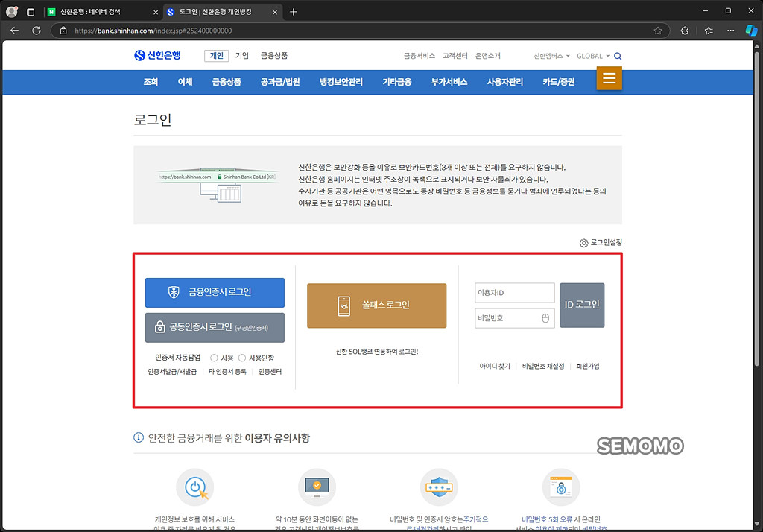
Task: Select the 개인 banking tab
Action: (x=217, y=55)
